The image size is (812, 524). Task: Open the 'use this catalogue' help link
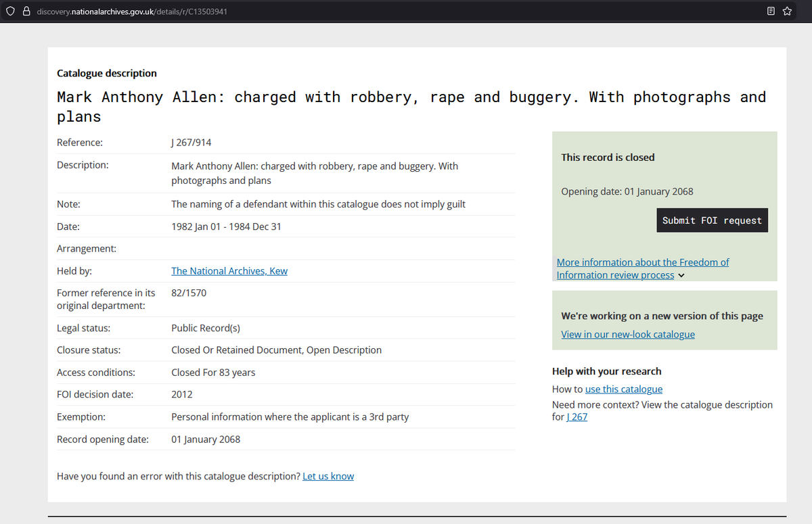624,389
